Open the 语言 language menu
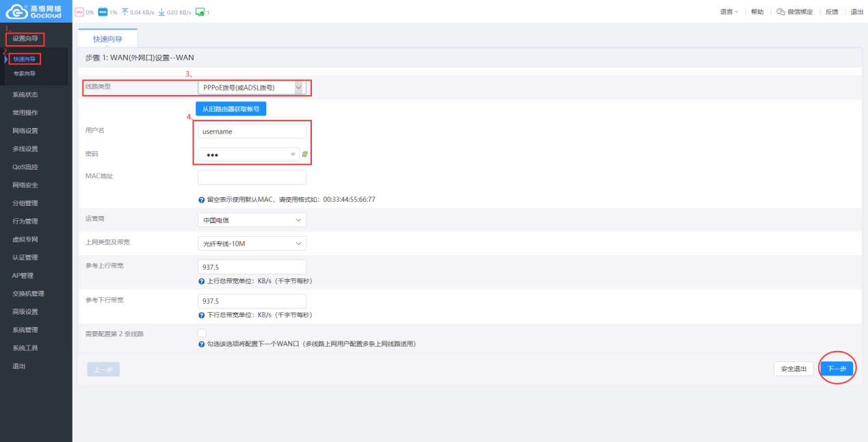868x442 pixels. click(729, 12)
